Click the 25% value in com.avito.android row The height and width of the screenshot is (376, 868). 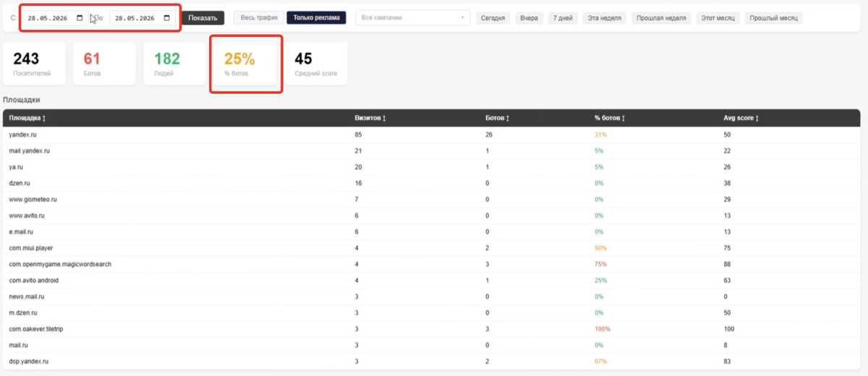pos(600,280)
